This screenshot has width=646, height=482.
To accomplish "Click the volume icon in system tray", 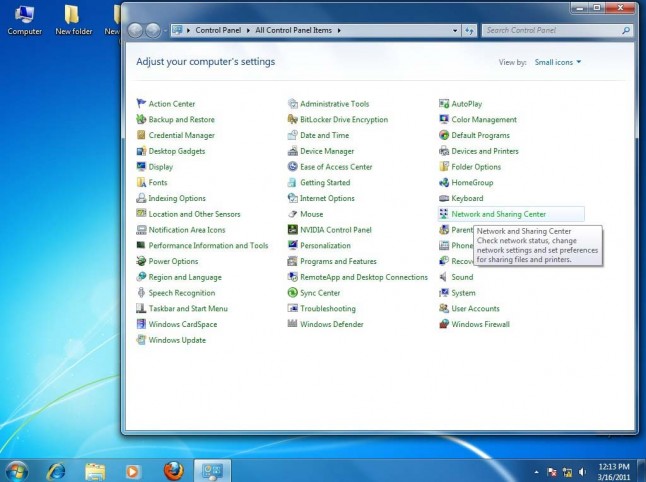I will tap(582, 472).
